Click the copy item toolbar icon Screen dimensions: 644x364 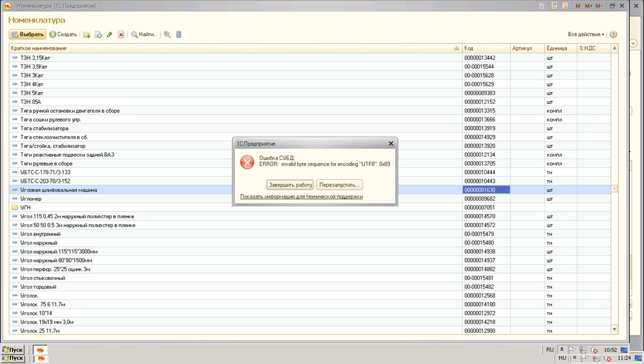(98, 35)
